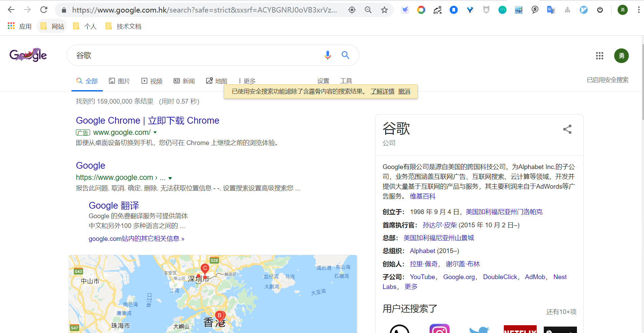The width and height of the screenshot is (644, 333).
Task: Open the Google search result title
Action: pyautogui.click(x=90, y=166)
